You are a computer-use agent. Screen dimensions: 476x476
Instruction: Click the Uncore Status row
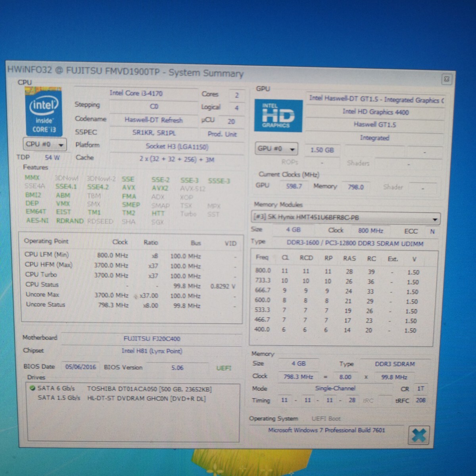[x=131, y=305]
